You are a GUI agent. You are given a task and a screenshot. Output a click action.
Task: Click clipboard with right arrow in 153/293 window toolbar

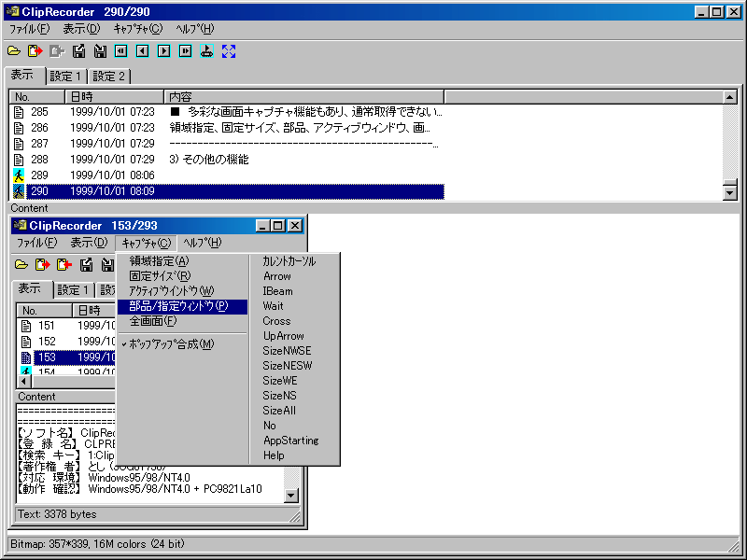[x=43, y=265]
